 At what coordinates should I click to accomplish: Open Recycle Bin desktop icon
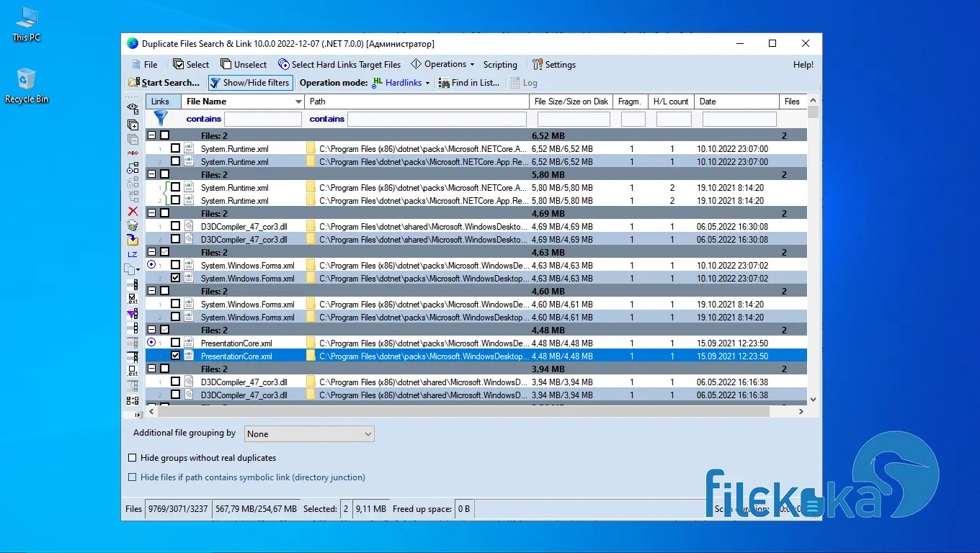[x=27, y=86]
